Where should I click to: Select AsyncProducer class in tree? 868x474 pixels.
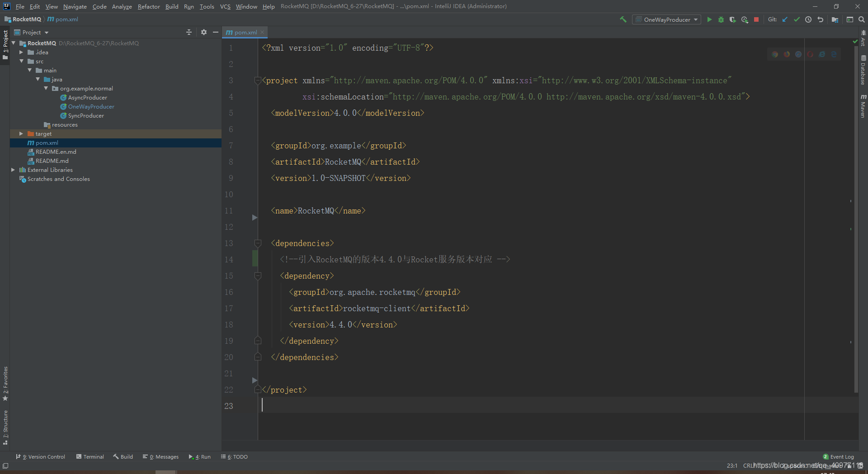tap(88, 97)
